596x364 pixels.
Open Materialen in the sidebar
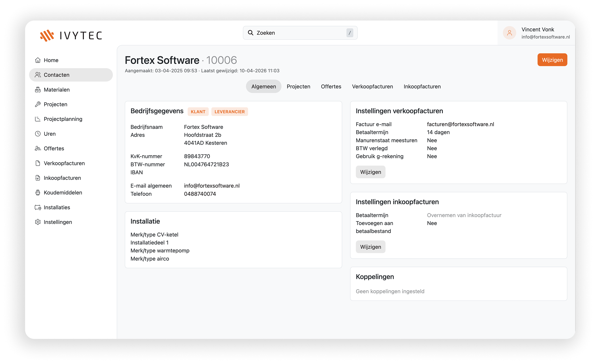tap(71, 90)
